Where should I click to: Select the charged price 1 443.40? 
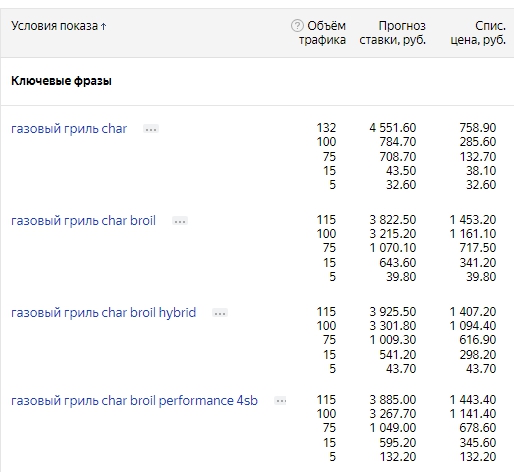[x=473, y=400]
